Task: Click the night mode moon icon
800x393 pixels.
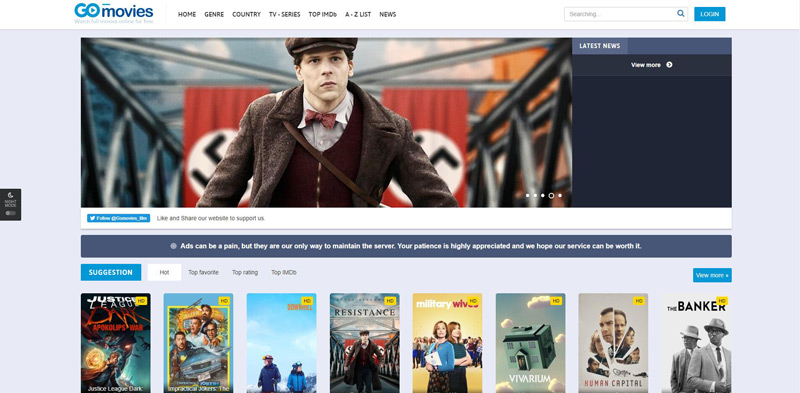Action: click(x=10, y=195)
